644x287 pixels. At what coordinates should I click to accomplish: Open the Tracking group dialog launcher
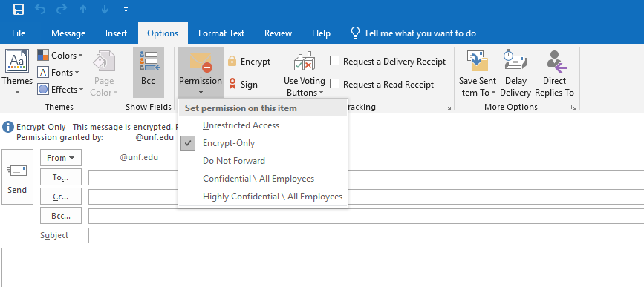(448, 108)
